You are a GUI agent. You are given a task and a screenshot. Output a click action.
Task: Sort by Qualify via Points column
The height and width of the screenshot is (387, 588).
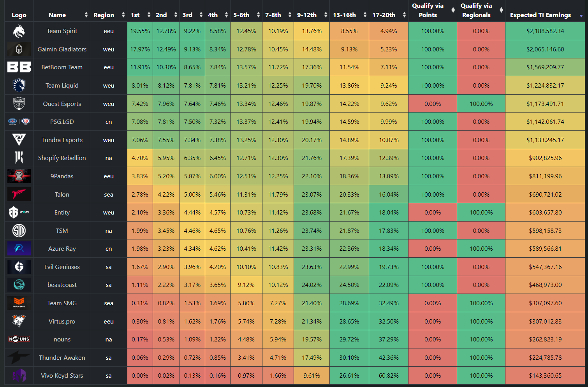[x=453, y=11]
